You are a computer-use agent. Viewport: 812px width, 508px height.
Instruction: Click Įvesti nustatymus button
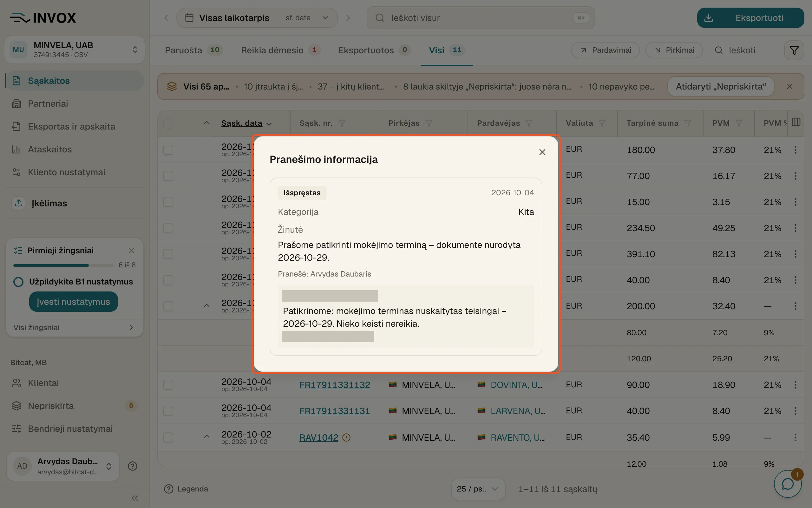[74, 302]
